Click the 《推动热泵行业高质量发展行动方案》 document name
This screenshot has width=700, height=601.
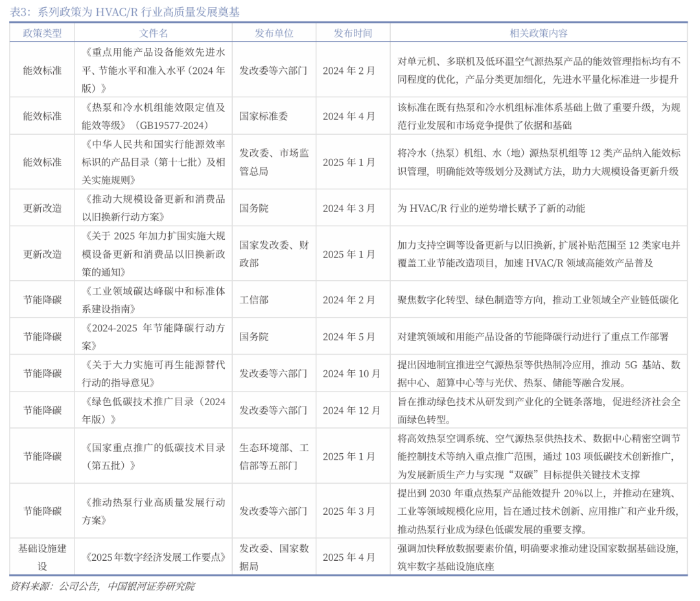coord(155,511)
